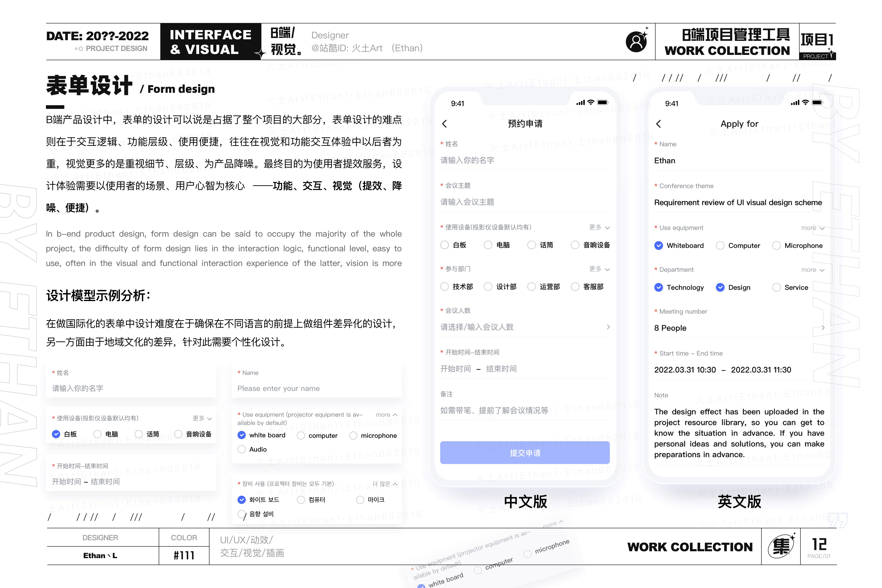Click the designer avatar icon in header
Viewport: 882px width, 588px height.
coord(636,41)
